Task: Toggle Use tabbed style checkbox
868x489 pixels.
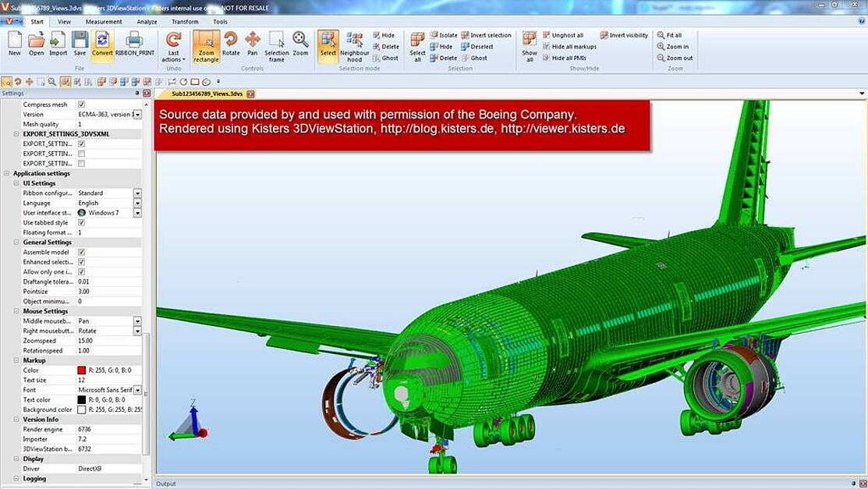Action: click(x=81, y=222)
